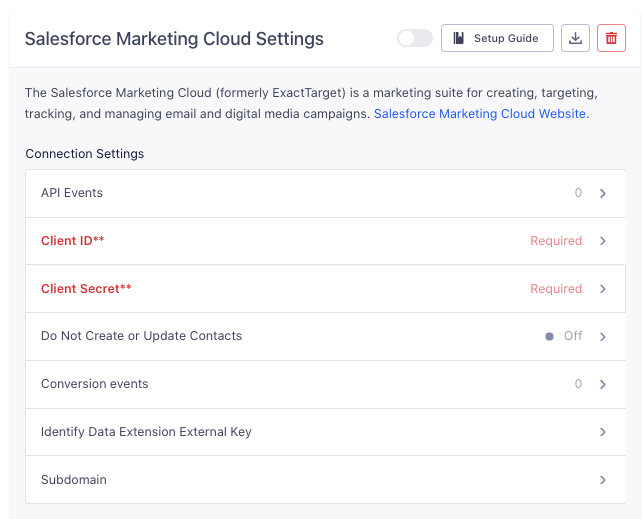The image size is (642, 519).
Task: Click the download icon button
Action: (575, 39)
